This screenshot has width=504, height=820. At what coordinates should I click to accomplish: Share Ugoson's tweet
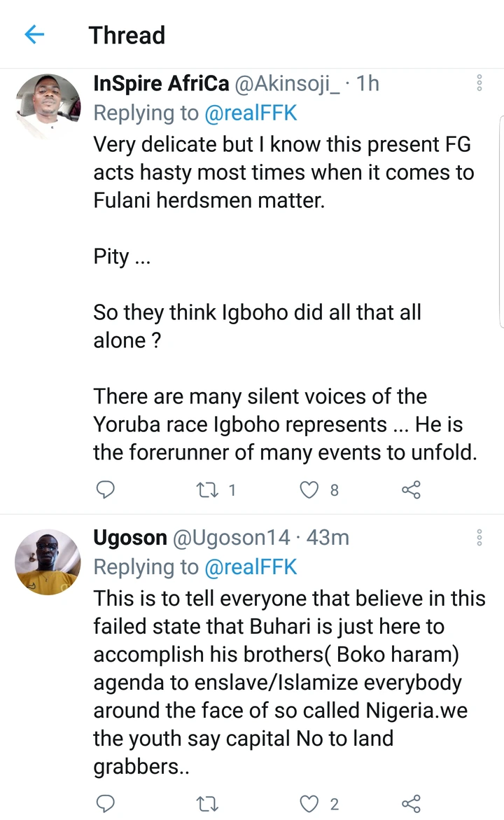[411, 804]
